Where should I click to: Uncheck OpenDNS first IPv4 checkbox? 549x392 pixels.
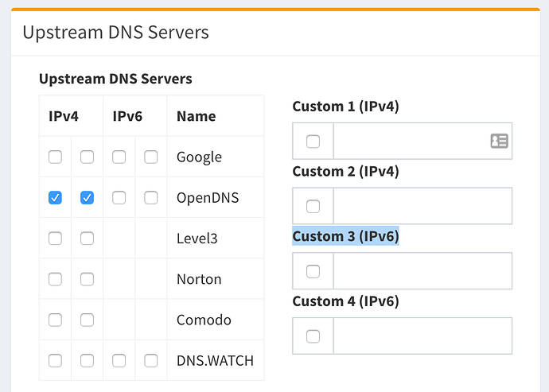pyautogui.click(x=55, y=198)
